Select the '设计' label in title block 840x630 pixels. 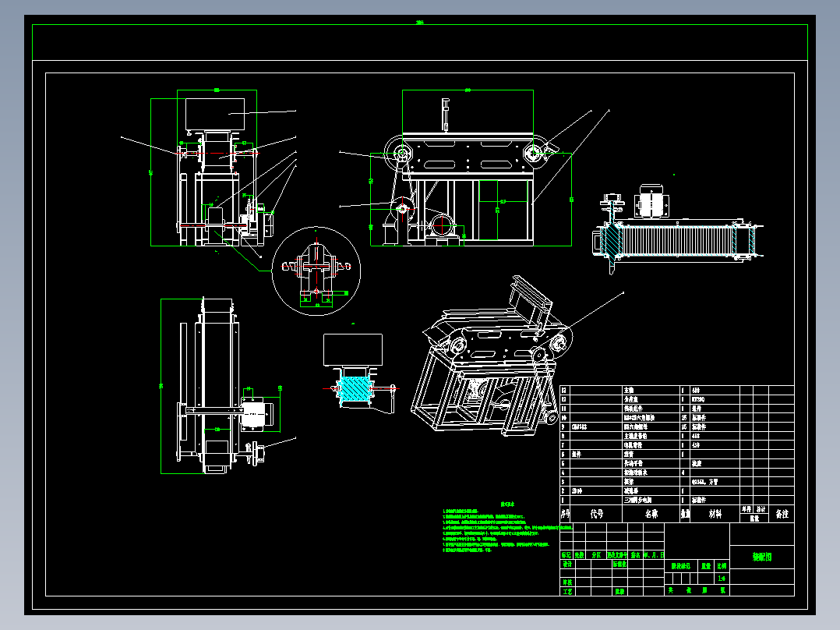click(x=566, y=564)
